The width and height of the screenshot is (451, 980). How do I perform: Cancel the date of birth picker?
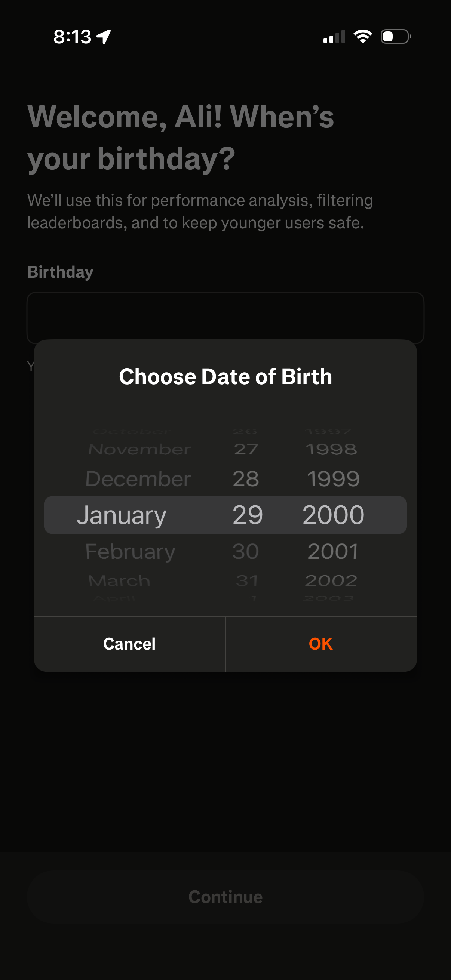tap(129, 644)
